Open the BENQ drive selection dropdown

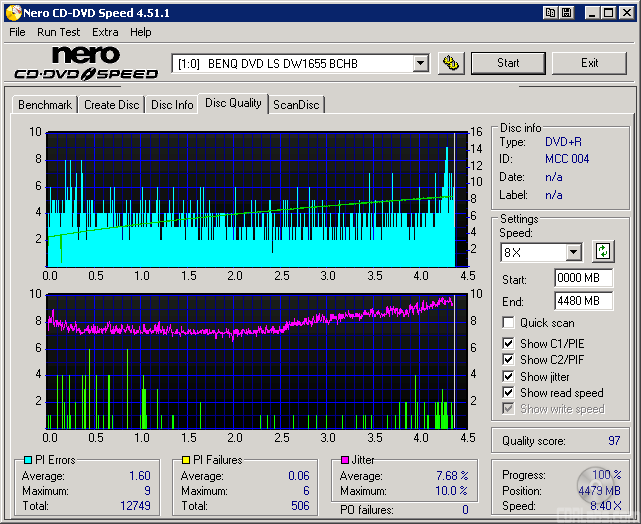tap(420, 63)
